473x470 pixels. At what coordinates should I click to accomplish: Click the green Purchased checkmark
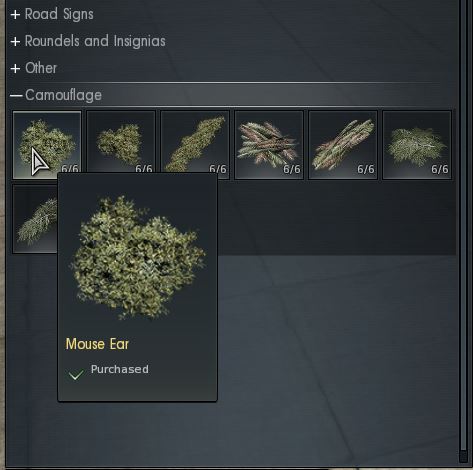(76, 375)
